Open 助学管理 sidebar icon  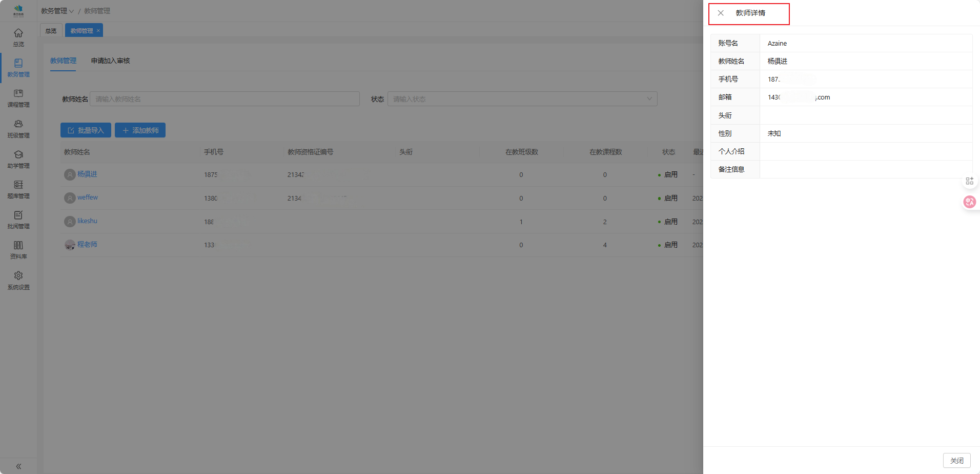tap(18, 159)
